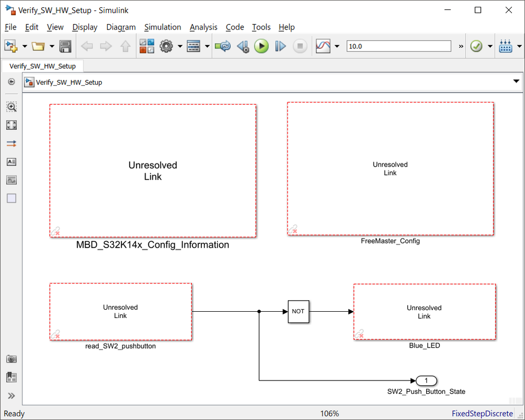525x420 pixels.
Task: Select the FreeMaster_Config block
Action: click(x=390, y=169)
